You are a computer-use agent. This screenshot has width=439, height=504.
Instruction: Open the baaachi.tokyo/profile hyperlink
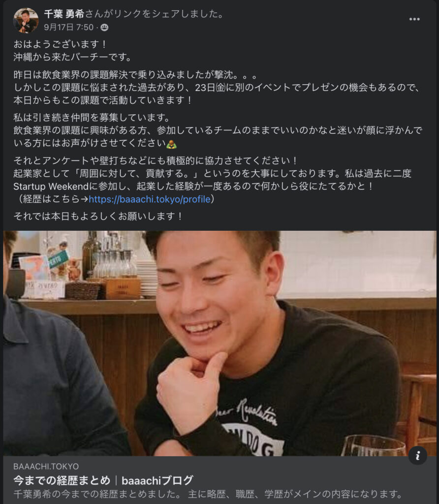click(x=150, y=199)
